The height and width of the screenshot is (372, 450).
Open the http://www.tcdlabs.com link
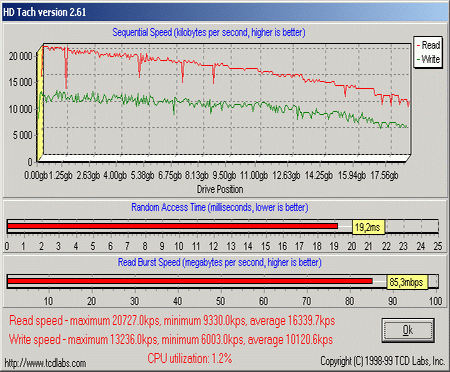(x=45, y=363)
